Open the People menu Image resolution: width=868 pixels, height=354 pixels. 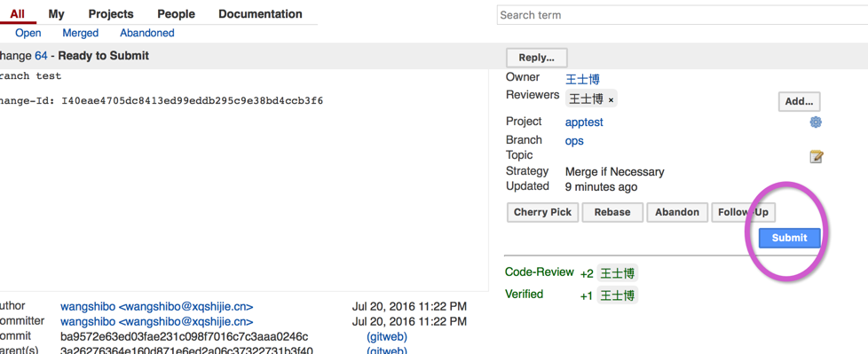click(176, 14)
